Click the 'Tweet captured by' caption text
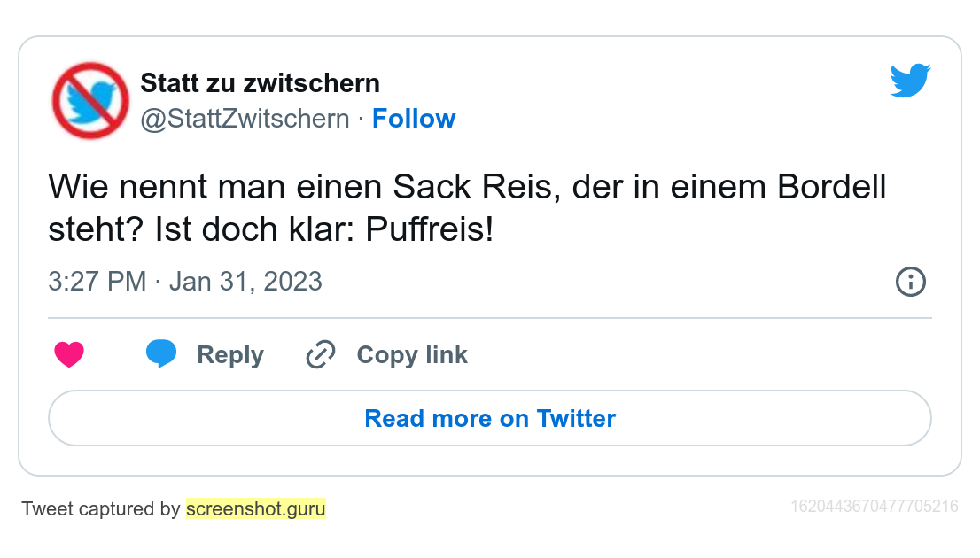 (x=101, y=509)
